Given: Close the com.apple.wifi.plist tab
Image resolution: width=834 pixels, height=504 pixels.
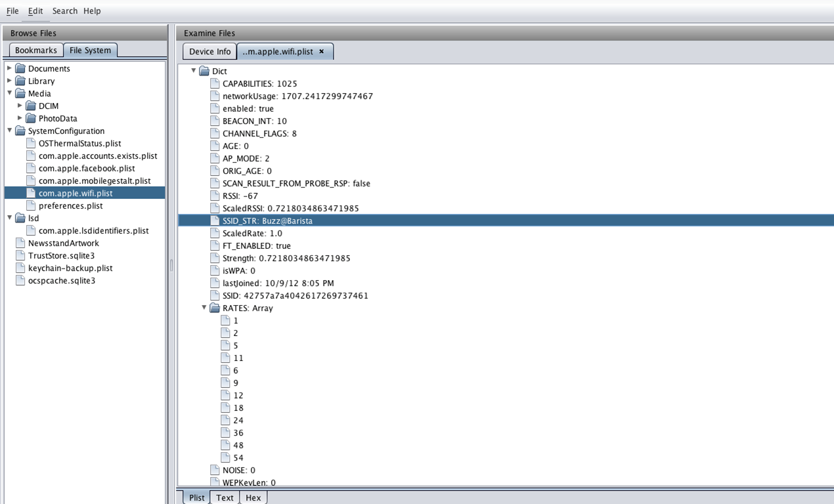Looking at the screenshot, I should click(x=321, y=51).
